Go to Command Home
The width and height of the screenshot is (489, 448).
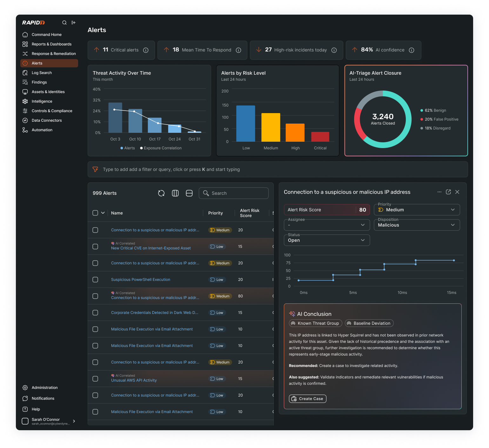47,35
